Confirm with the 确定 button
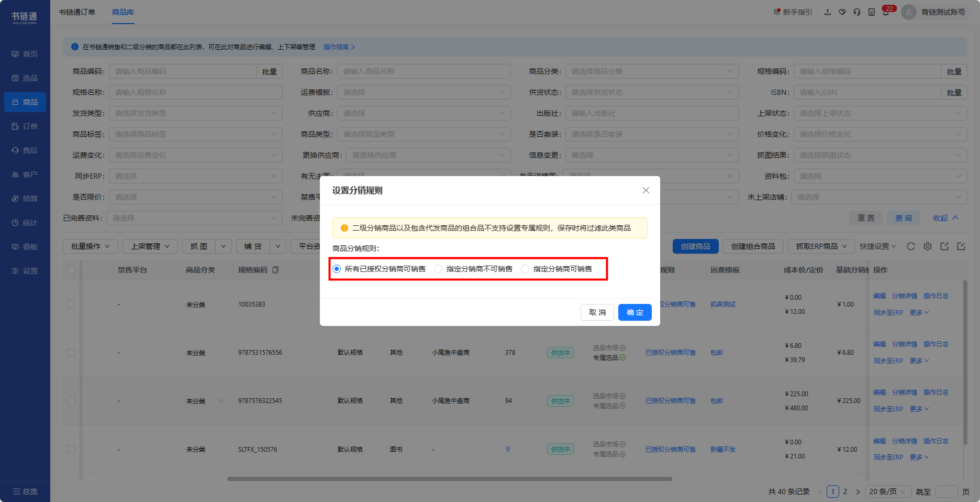The height and width of the screenshot is (502, 980). [635, 312]
